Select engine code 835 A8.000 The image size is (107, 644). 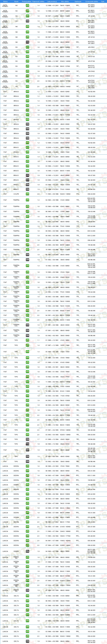click(x=91, y=536)
